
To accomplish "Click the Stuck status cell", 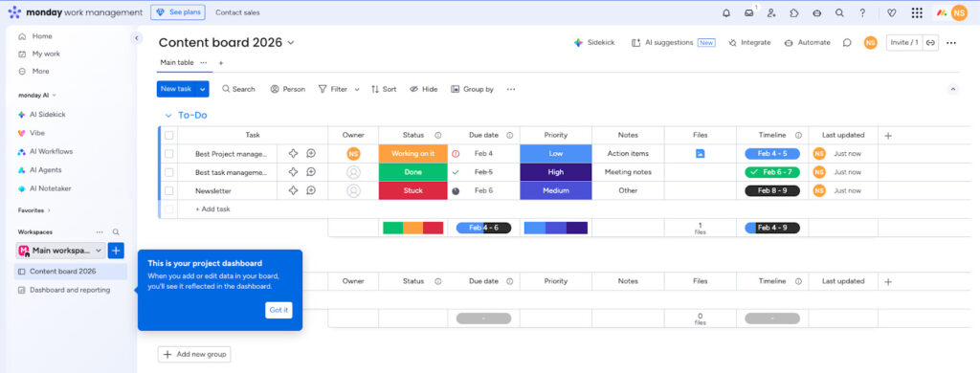I will pyautogui.click(x=413, y=190).
